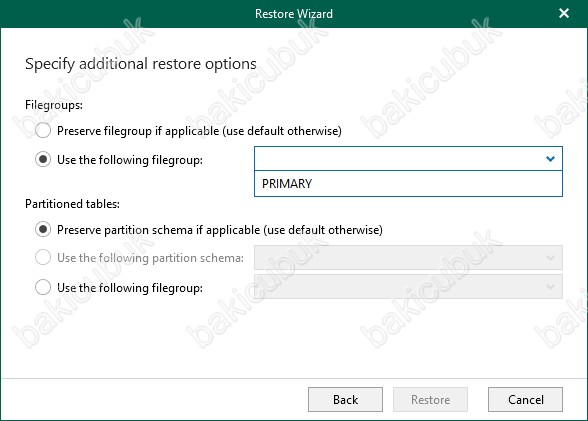Screen dimensions: 588x421
Task: Select Use the following partition schema radio
Action: 43,258
